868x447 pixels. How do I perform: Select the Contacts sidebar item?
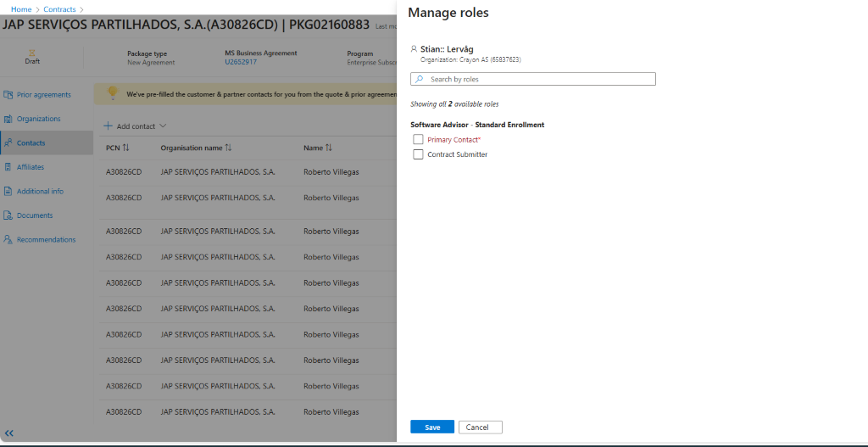click(47, 142)
